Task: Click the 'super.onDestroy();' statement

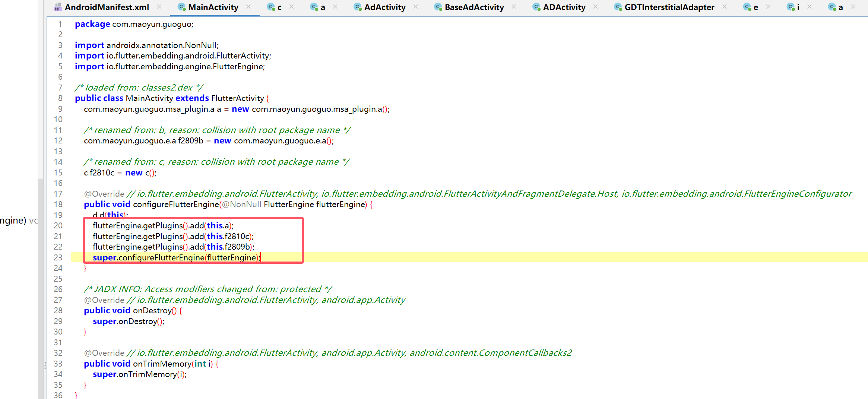Action: (x=129, y=322)
